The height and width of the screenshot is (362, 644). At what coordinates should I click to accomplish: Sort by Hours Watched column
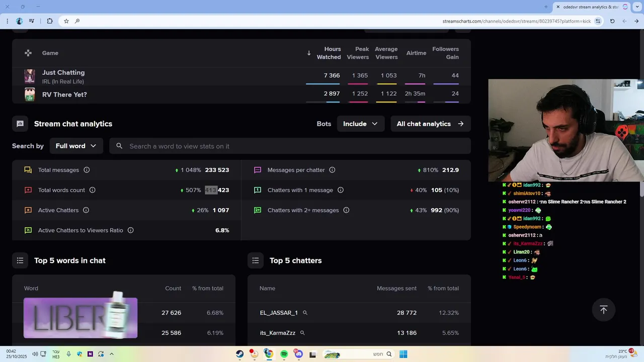tap(329, 53)
